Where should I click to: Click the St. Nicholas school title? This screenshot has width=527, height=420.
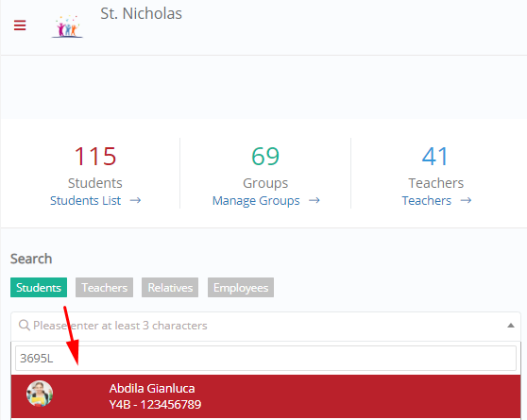tap(141, 14)
